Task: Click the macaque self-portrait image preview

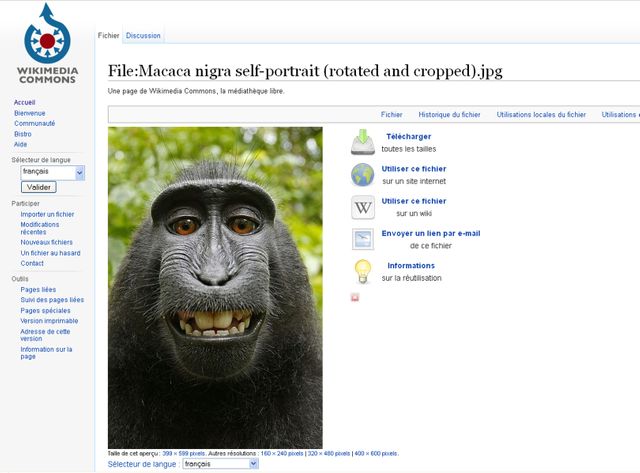Action: (x=215, y=288)
